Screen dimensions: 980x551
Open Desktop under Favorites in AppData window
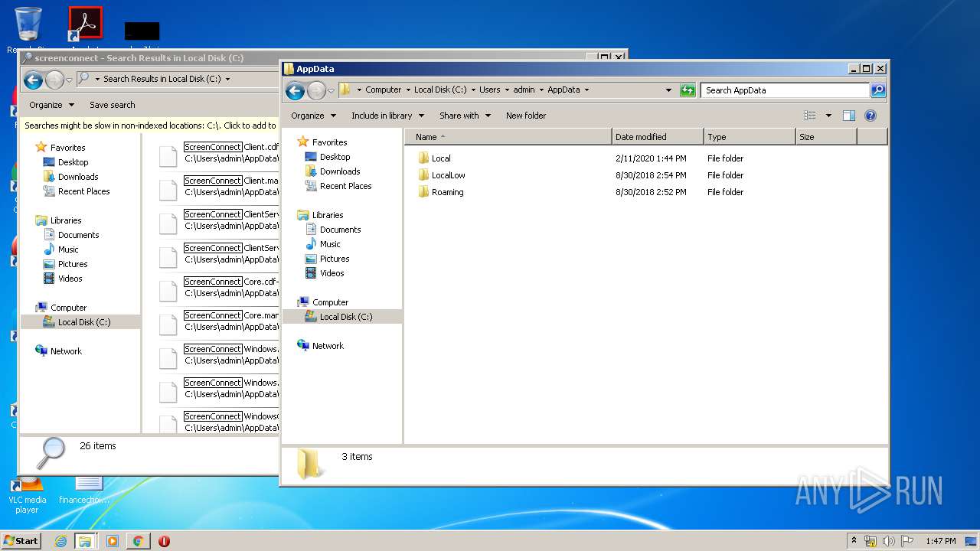pos(335,157)
